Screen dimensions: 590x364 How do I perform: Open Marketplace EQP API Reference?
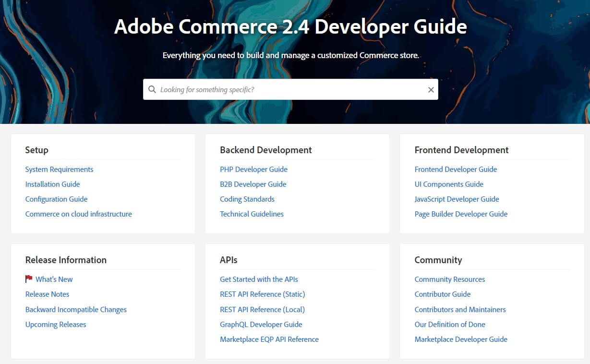(x=269, y=339)
